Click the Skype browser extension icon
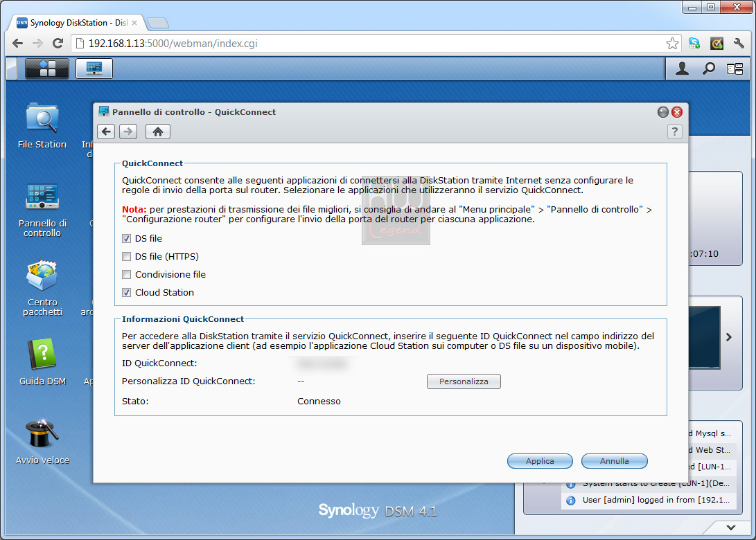The width and height of the screenshot is (756, 540). pyautogui.click(x=694, y=44)
